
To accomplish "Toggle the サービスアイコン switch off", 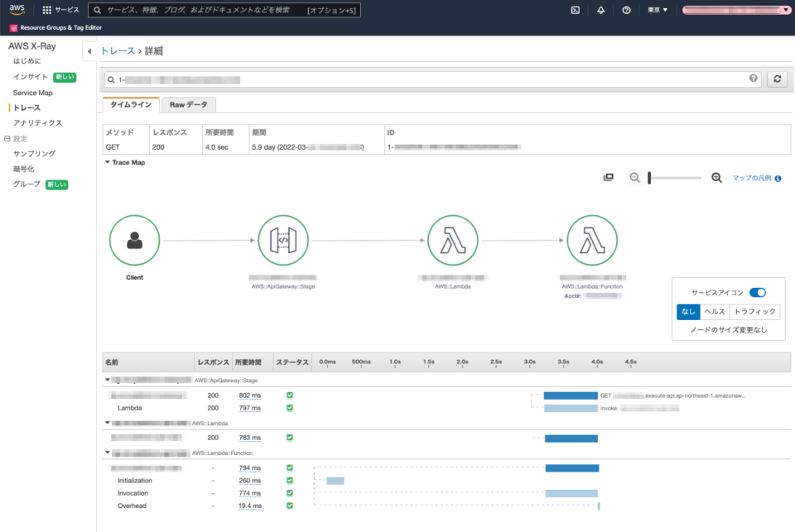I will point(759,292).
